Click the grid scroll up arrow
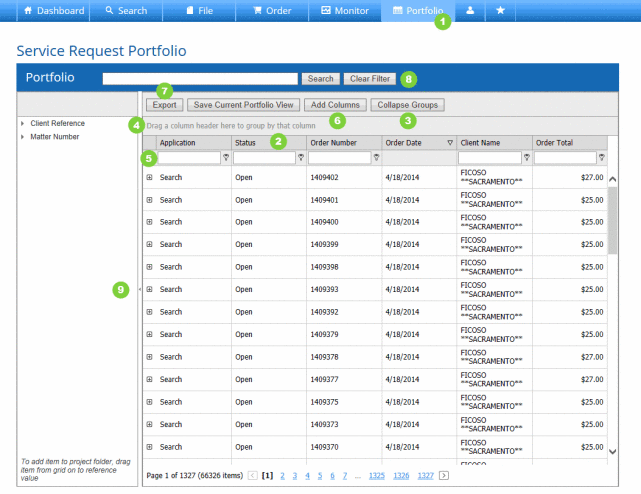This screenshot has height=494, width=641. 612,179
